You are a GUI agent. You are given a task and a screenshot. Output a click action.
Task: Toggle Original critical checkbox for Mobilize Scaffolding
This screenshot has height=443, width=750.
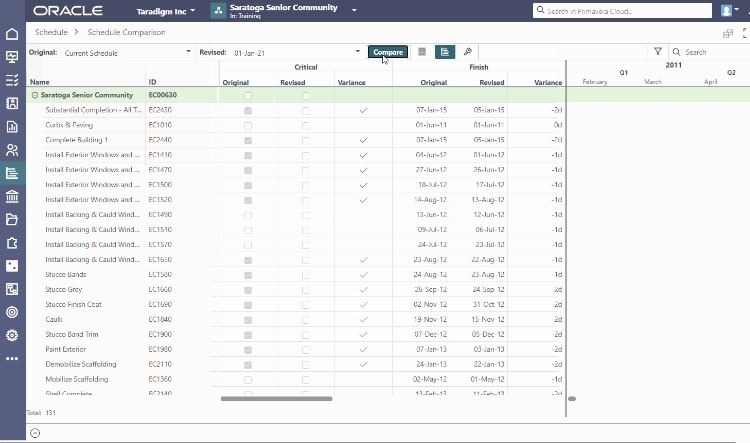248,380
